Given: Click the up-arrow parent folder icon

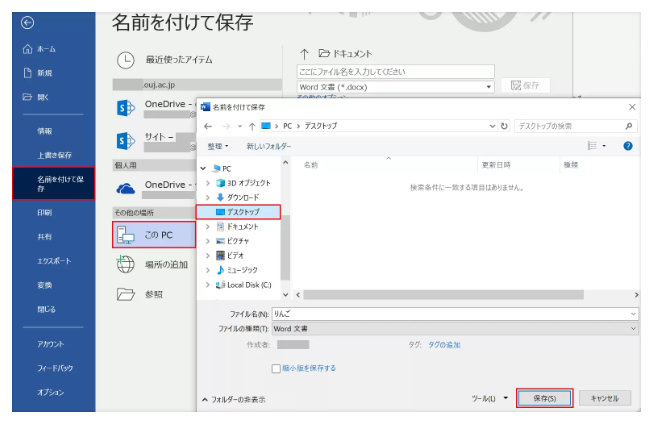Looking at the screenshot, I should 252,126.
